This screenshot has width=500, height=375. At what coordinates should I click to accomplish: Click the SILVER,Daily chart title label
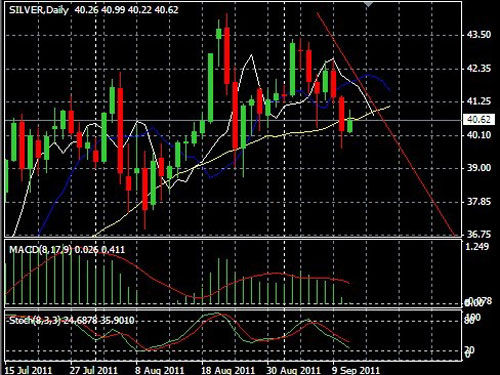click(x=39, y=10)
